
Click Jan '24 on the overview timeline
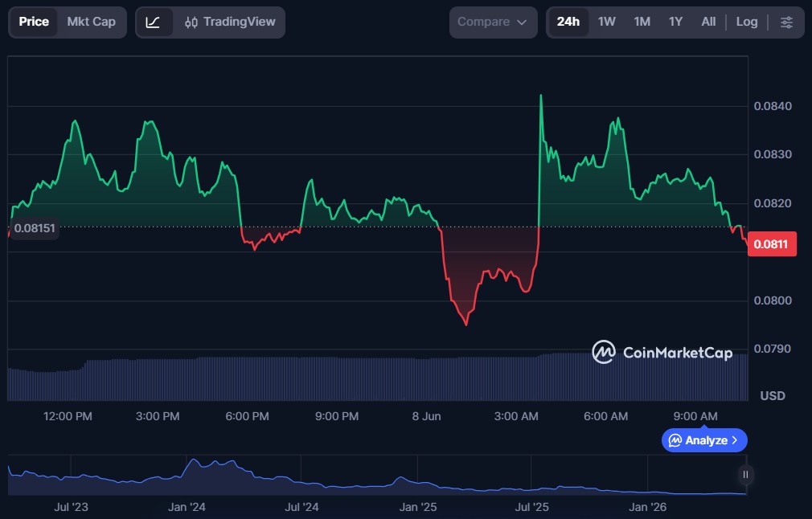click(187, 507)
